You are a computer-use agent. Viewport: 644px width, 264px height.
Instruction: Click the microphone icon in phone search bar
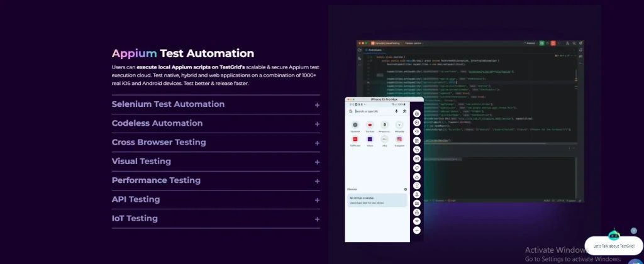pos(396,111)
